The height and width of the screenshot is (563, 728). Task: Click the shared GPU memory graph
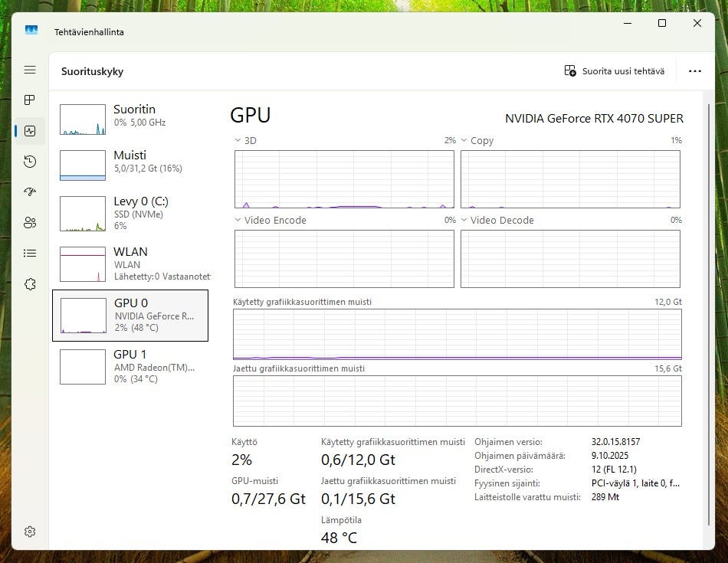[457, 401]
